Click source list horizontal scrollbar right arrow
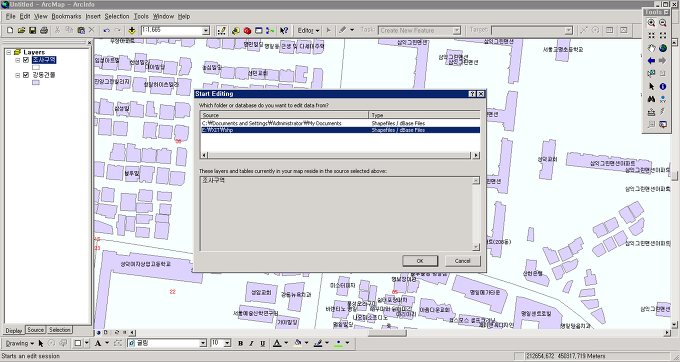This screenshot has width=680, height=362. (476, 155)
